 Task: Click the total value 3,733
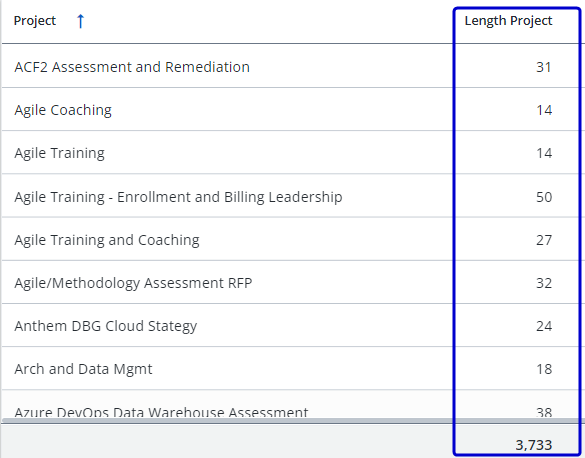click(534, 445)
